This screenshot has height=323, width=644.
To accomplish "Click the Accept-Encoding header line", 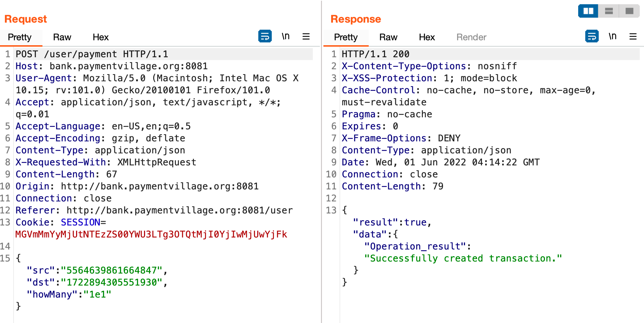I will pyautogui.click(x=100, y=138).
